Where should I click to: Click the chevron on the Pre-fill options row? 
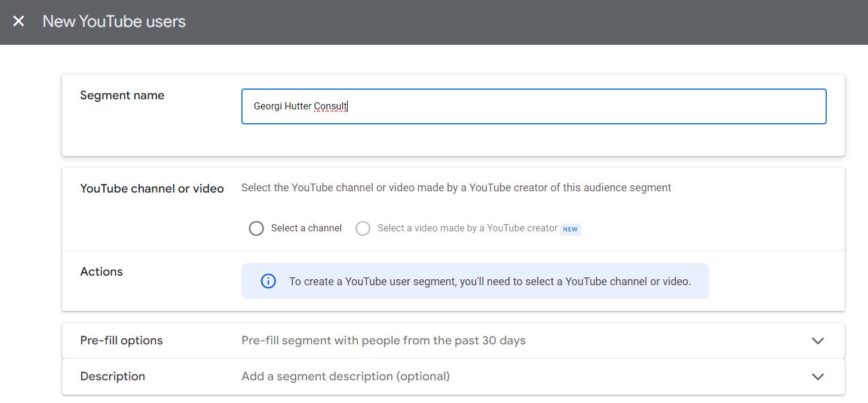818,340
